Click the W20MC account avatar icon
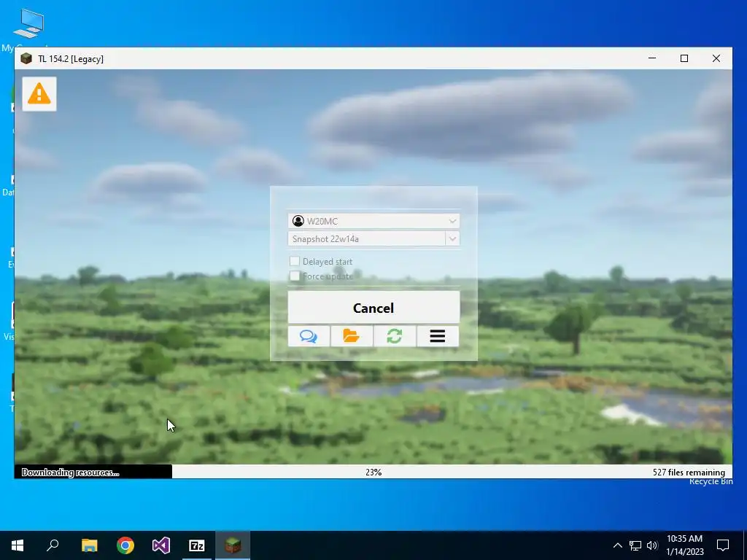This screenshot has width=747, height=560. (x=298, y=221)
